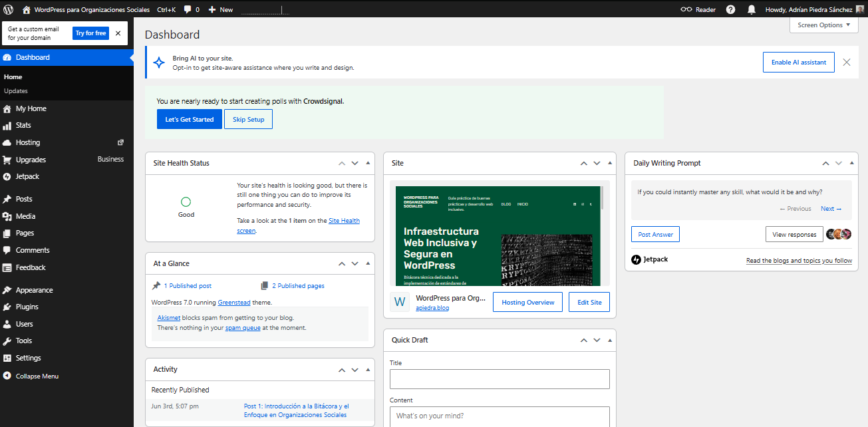This screenshot has width=868, height=427.
Task: Click the Hosting cloud icon in sidebar
Action: click(x=7, y=142)
